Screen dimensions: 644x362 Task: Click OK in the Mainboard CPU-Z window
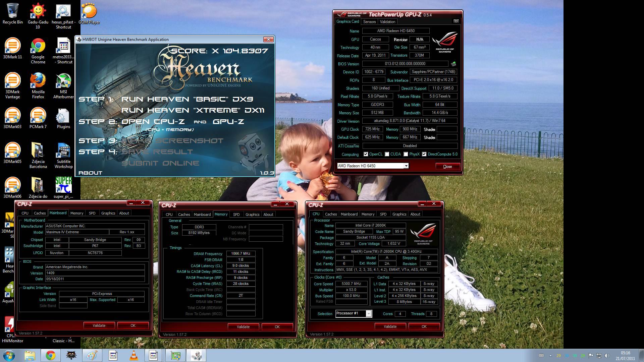133,325
